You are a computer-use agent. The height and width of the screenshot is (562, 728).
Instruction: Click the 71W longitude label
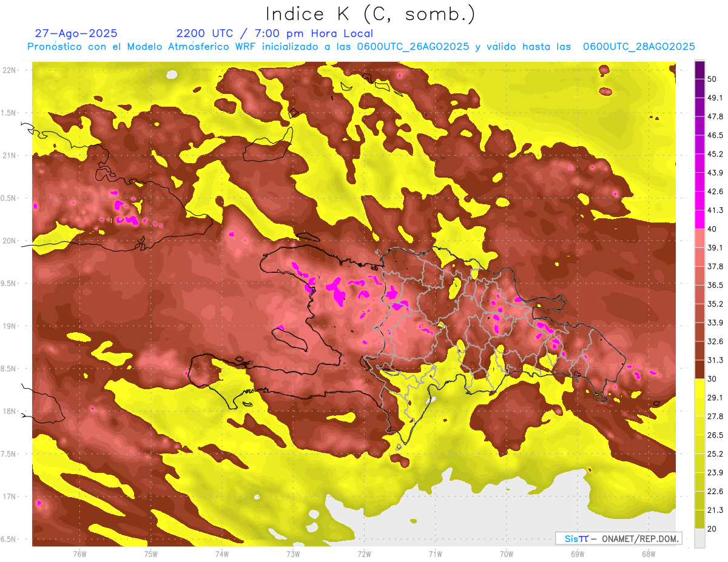pyautogui.click(x=435, y=554)
